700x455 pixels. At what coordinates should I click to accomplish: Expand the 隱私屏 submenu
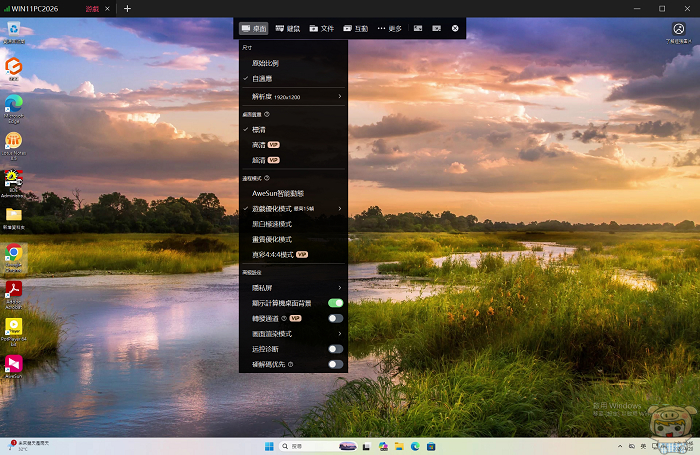[293, 287]
